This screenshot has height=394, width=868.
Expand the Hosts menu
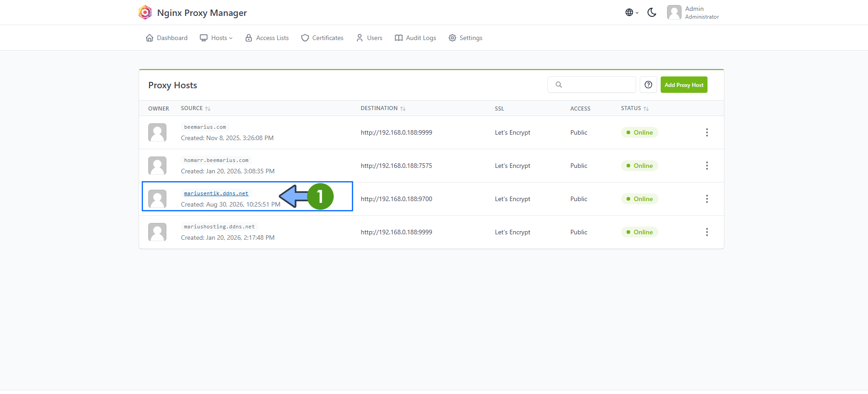pos(216,38)
